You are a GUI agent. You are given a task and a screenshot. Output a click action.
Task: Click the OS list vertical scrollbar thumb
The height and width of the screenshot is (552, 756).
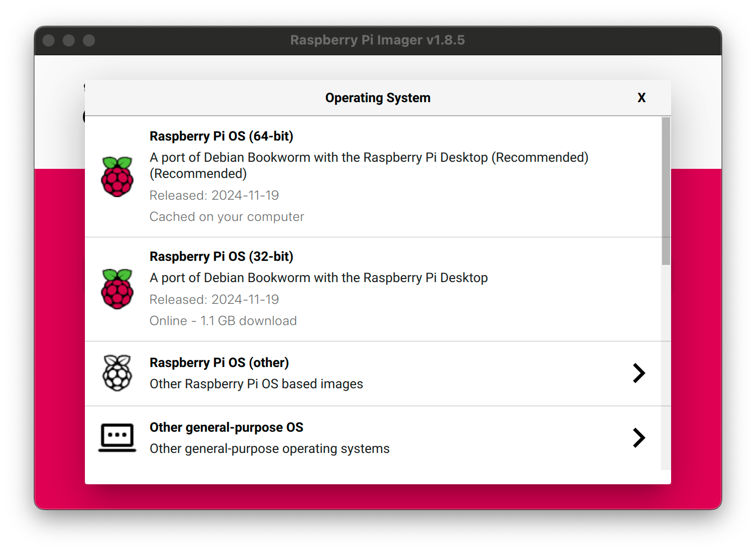click(666, 191)
